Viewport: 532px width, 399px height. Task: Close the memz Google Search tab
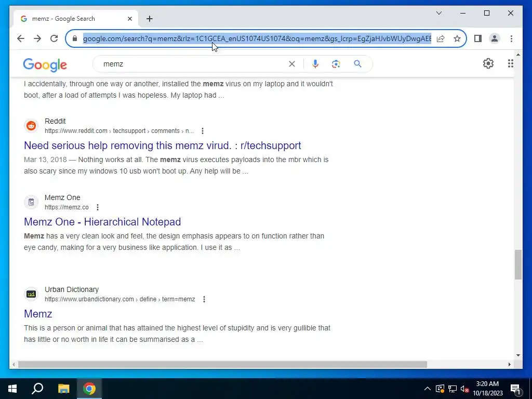pyautogui.click(x=129, y=19)
